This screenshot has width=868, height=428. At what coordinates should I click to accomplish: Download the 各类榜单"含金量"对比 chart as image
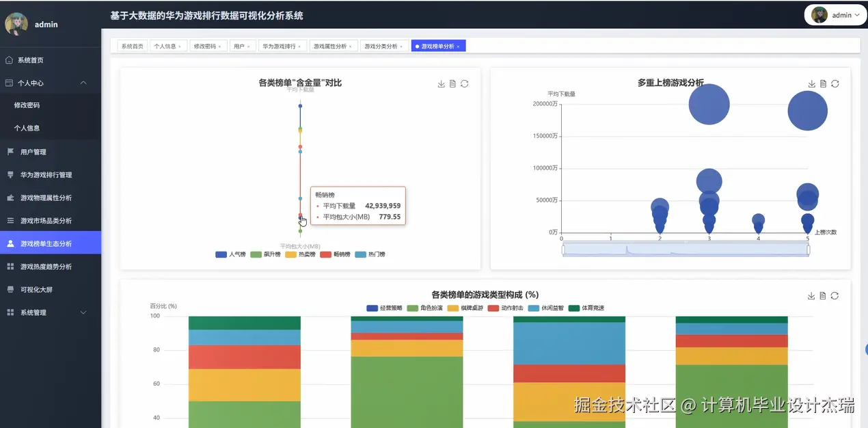[442, 84]
